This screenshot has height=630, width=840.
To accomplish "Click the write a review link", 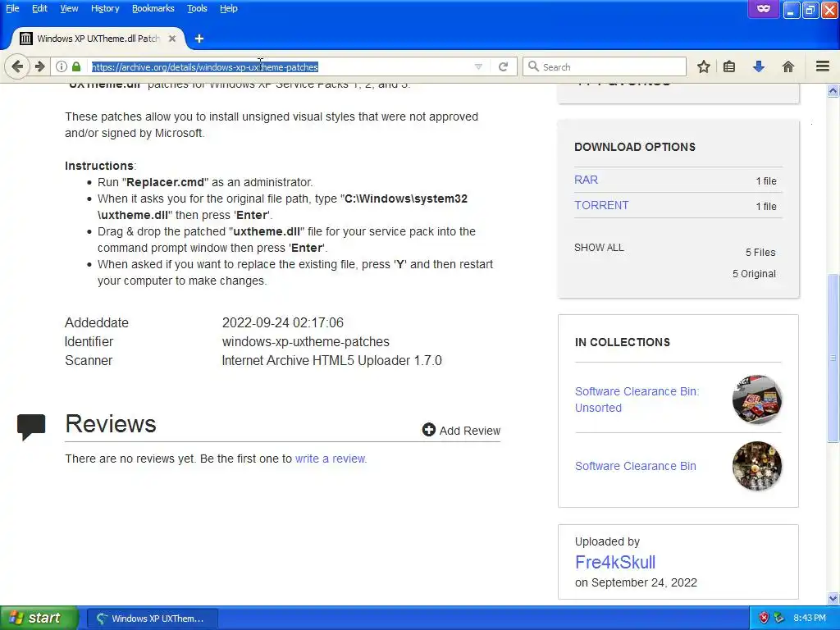I will pyautogui.click(x=331, y=459).
